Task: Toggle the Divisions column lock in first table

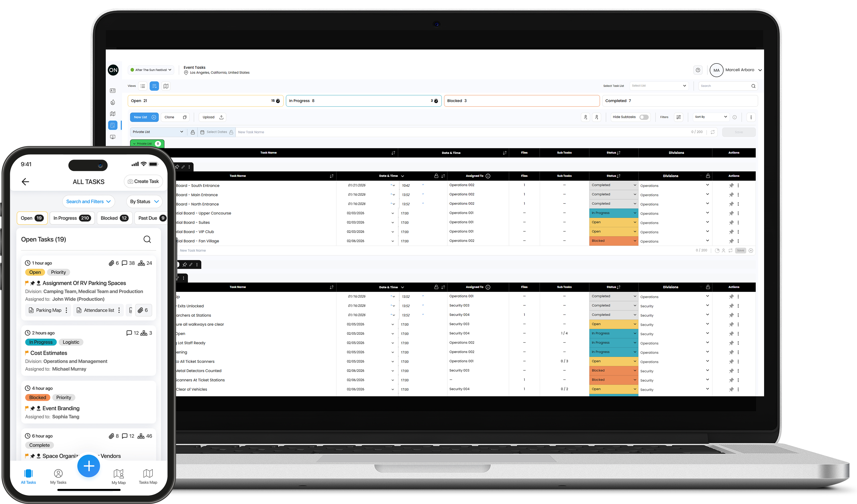Action: click(x=708, y=176)
